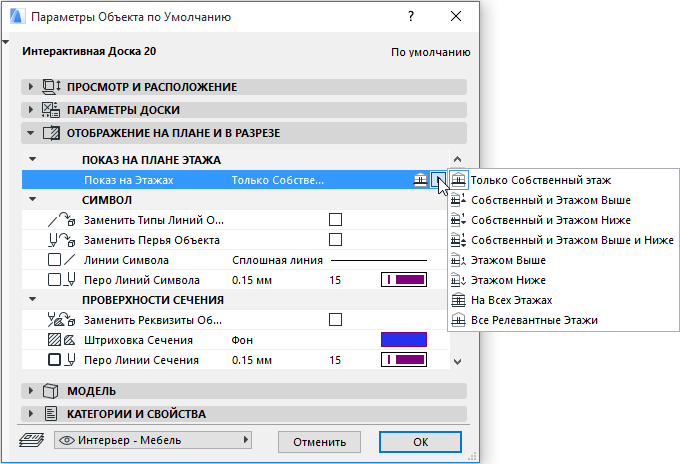Click the line-type override icon beside Заменить Типы Линий
The image size is (680, 464).
click(61, 220)
